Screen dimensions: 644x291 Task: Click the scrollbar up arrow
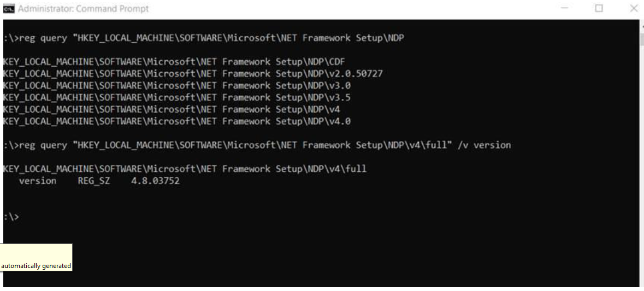coord(641,26)
